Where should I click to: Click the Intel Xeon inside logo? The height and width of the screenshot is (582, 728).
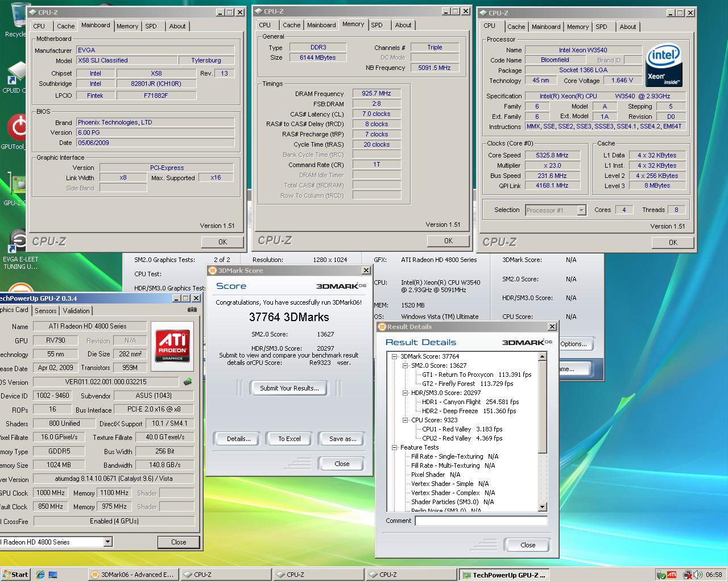click(x=664, y=65)
